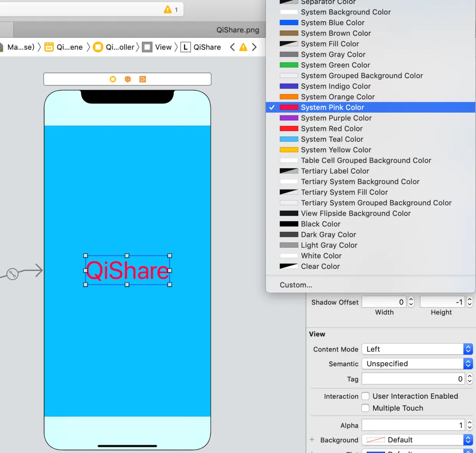Go to the previous issue with the left chevron

(x=232, y=47)
